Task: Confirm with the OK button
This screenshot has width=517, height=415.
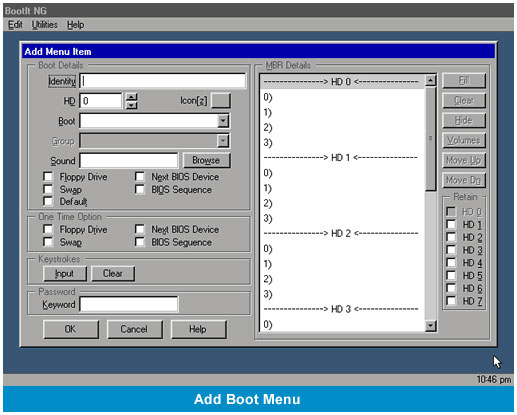Action: click(x=71, y=329)
